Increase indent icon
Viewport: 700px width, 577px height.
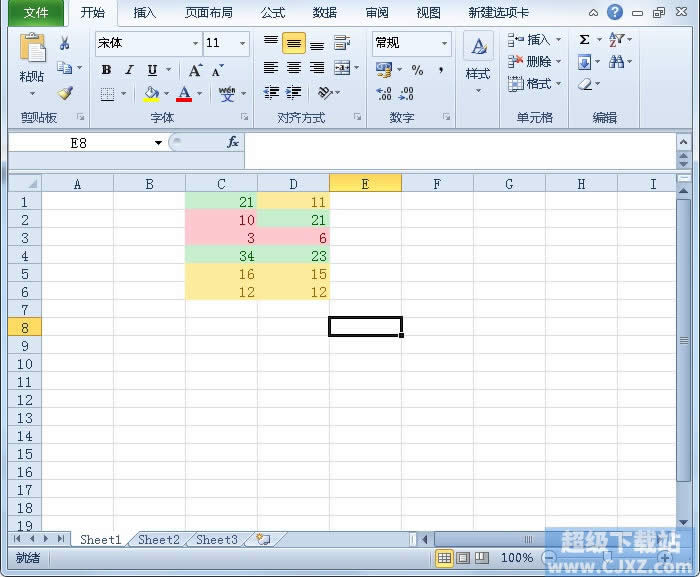click(294, 92)
